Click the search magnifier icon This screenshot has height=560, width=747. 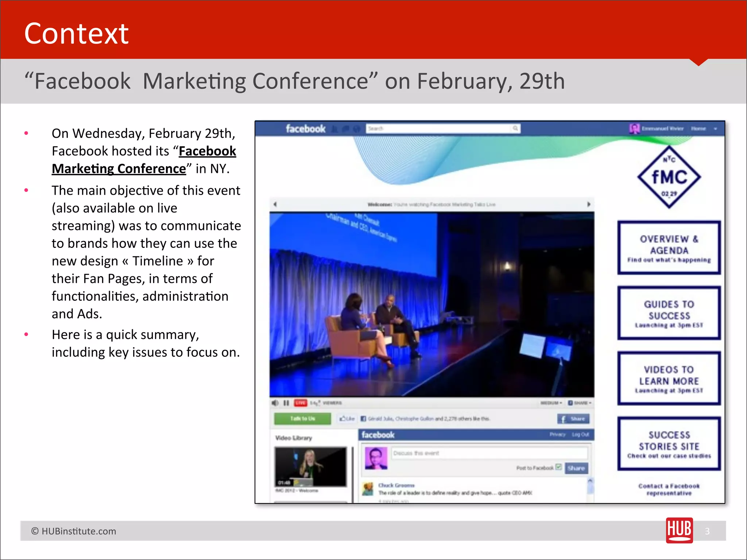(515, 128)
